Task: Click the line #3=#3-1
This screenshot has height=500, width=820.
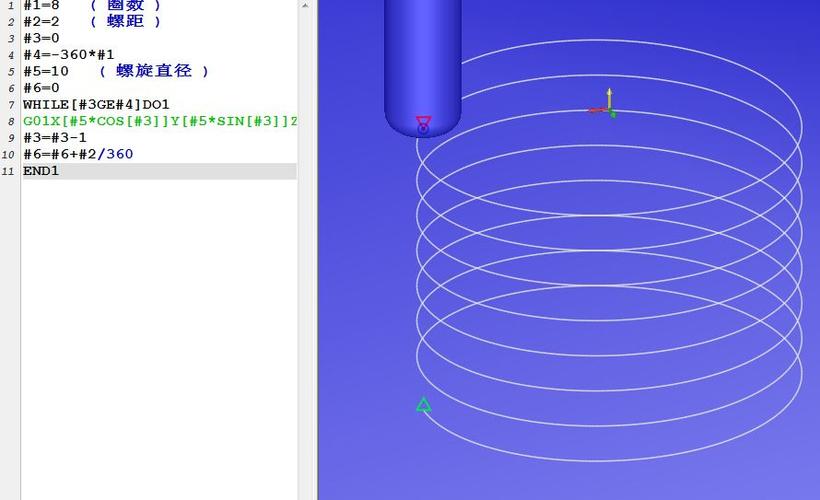Action: (x=54, y=137)
